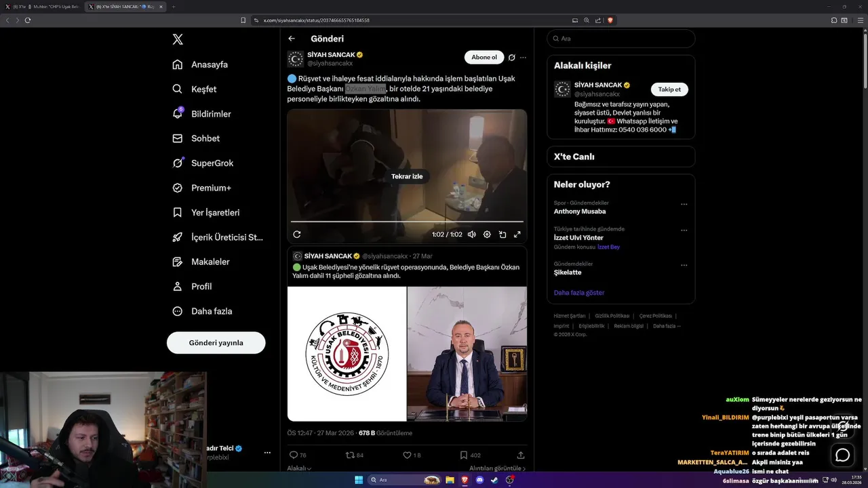Open File Explorer from taskbar
Image resolution: width=868 pixels, height=488 pixels.
(x=450, y=480)
